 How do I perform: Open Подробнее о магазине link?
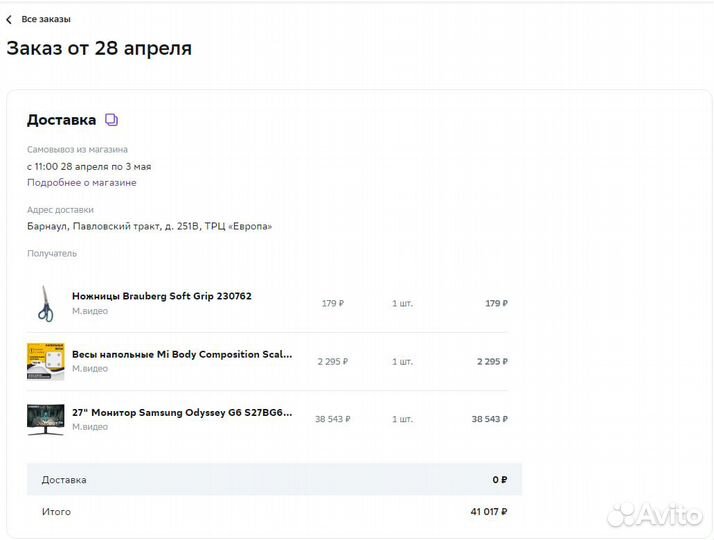82,183
